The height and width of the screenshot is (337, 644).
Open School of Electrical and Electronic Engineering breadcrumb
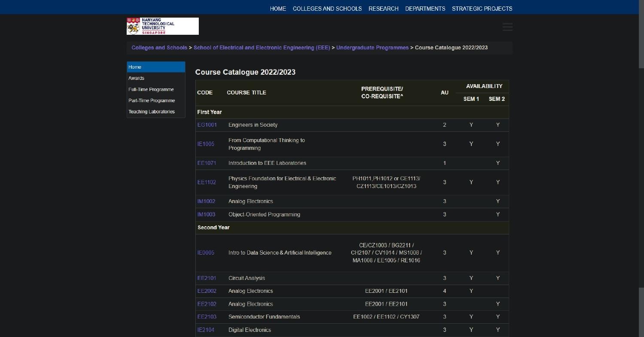tap(261, 48)
